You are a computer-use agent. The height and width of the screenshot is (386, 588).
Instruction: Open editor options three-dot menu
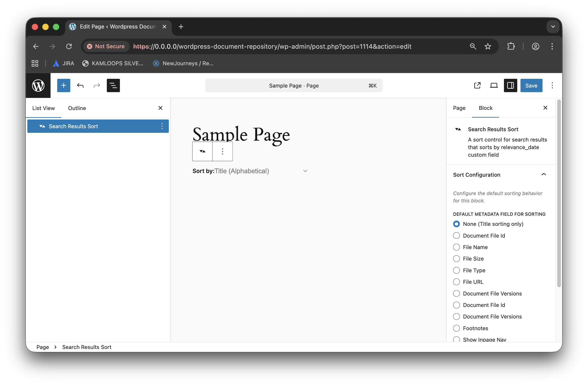(552, 85)
